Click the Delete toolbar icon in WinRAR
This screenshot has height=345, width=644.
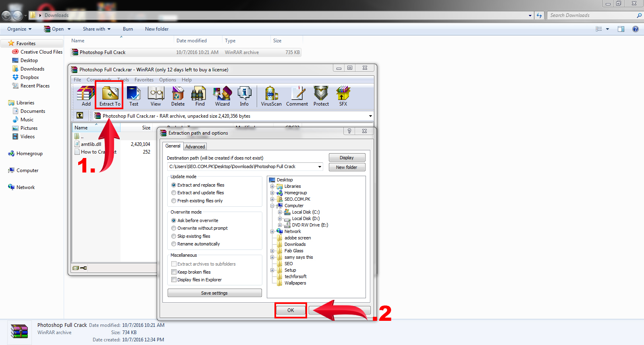[x=178, y=96]
